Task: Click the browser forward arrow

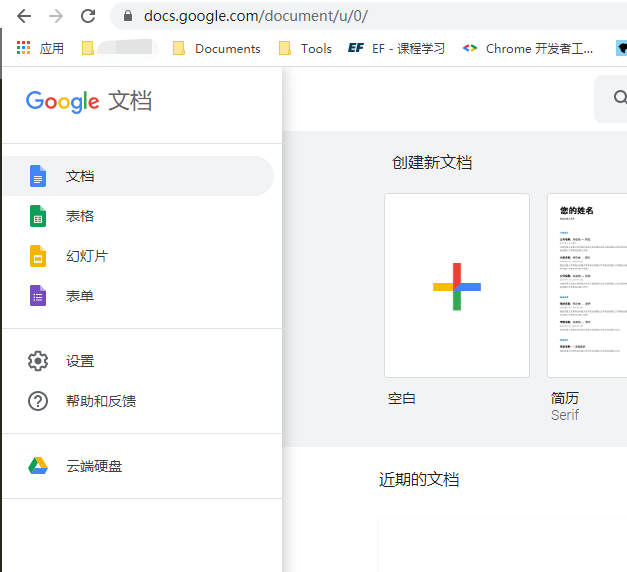Action: click(56, 16)
